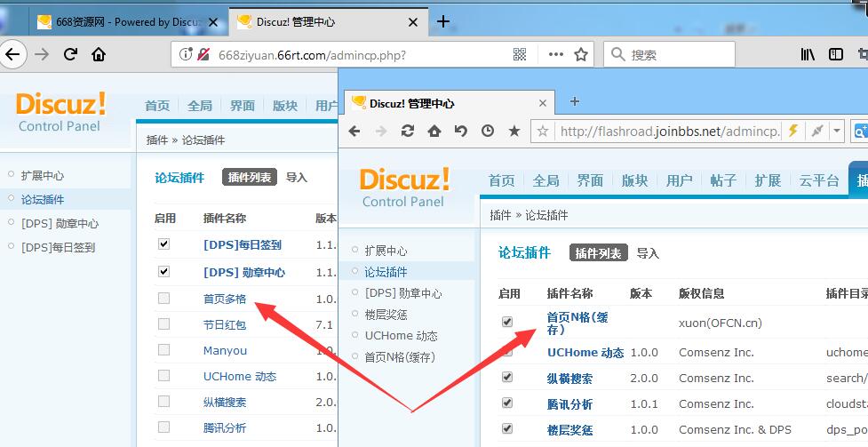
Task: Toggle 腾讯分析 checkbox in front window
Action: tap(507, 403)
